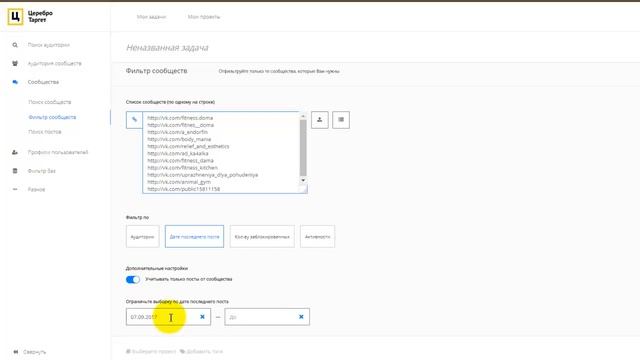Open the Мои проекты tab

(204, 17)
